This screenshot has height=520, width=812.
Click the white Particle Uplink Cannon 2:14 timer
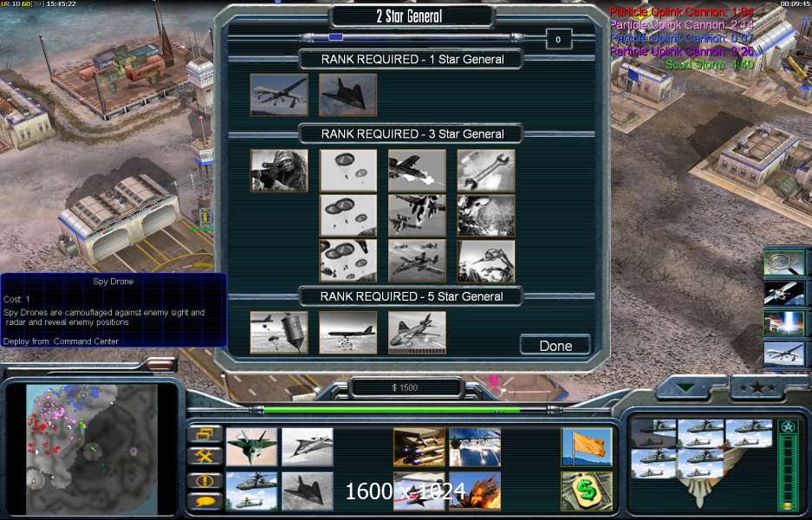tap(681, 25)
